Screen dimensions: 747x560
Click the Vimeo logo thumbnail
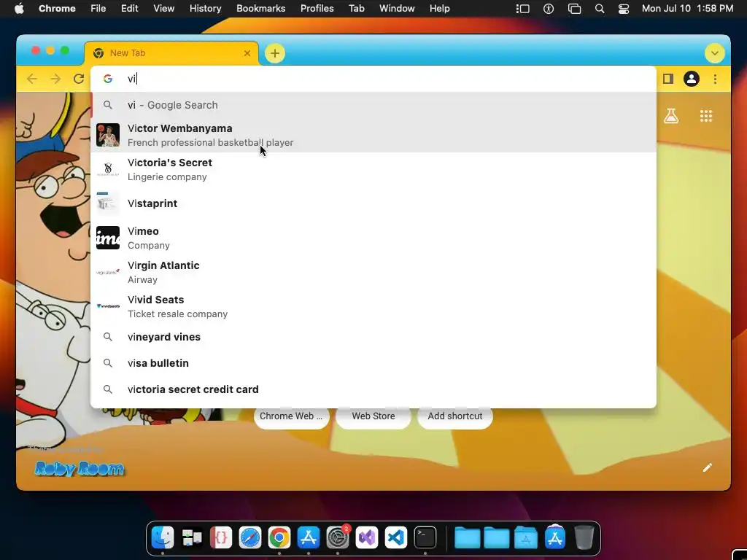click(108, 238)
